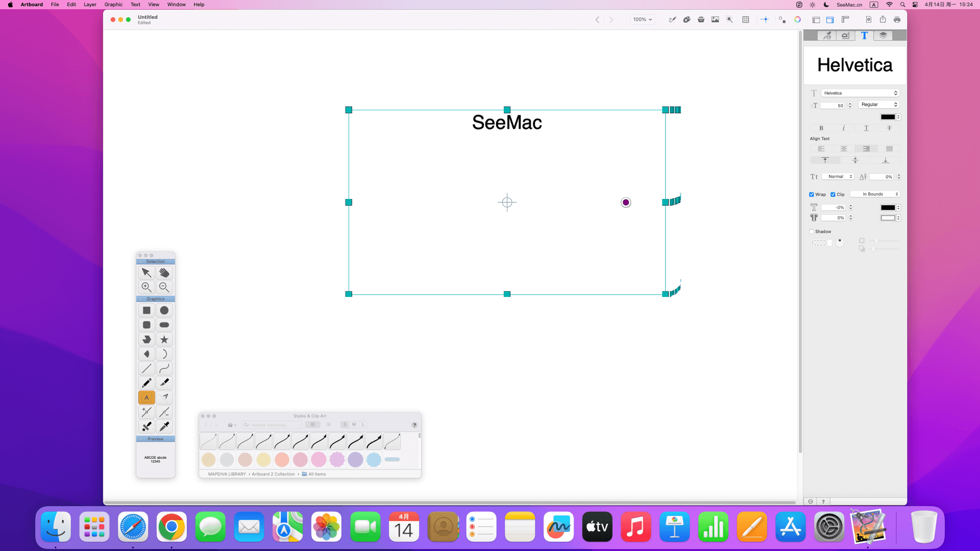Open the 100% zoom level dropdown
980x551 pixels.
tap(642, 19)
